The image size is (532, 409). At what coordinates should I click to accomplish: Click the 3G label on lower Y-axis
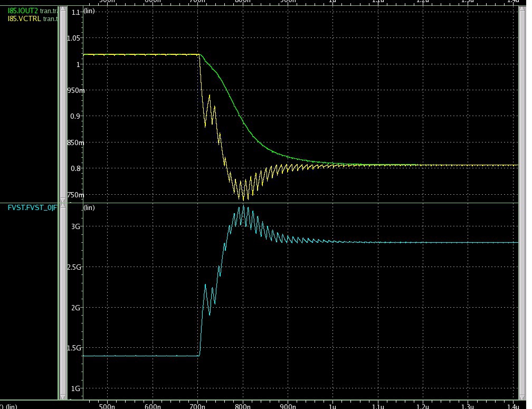click(x=74, y=226)
